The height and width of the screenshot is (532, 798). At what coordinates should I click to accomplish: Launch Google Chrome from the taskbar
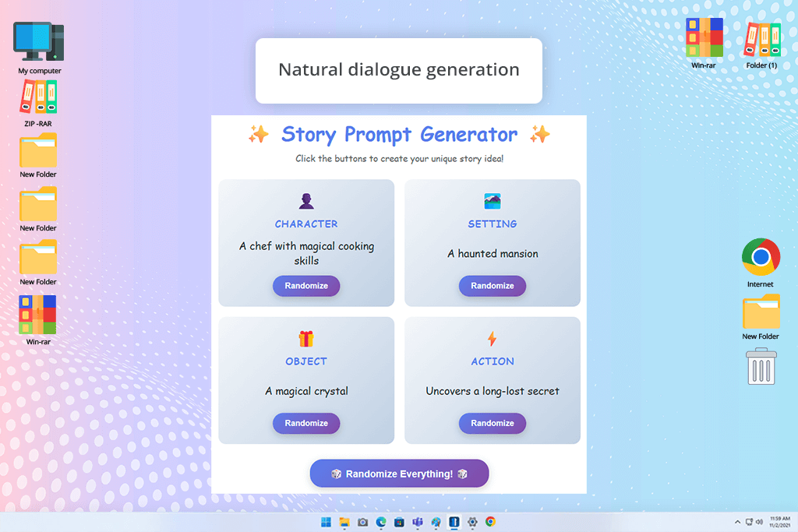[491, 523]
